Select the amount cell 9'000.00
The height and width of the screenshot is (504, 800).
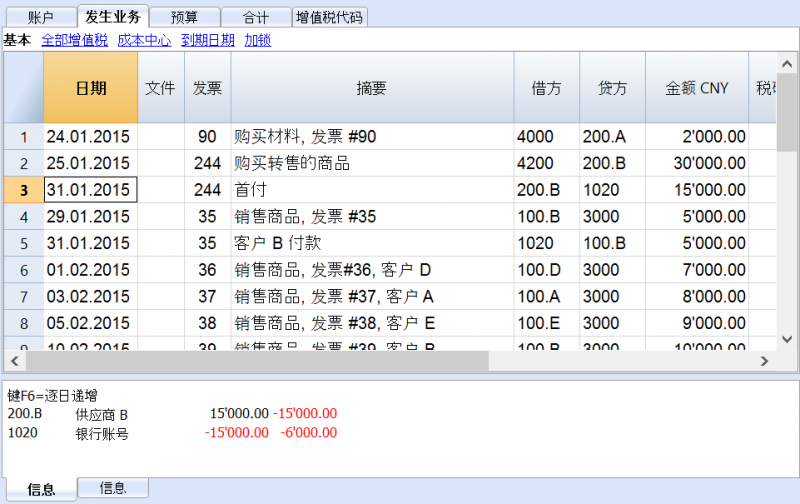click(x=697, y=323)
